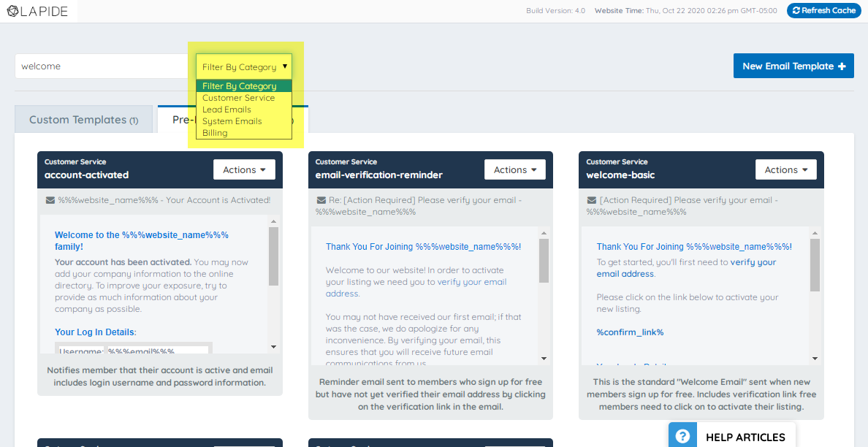
Task: Click scroll-up arrow in welcome-basic preview
Action: 815,233
